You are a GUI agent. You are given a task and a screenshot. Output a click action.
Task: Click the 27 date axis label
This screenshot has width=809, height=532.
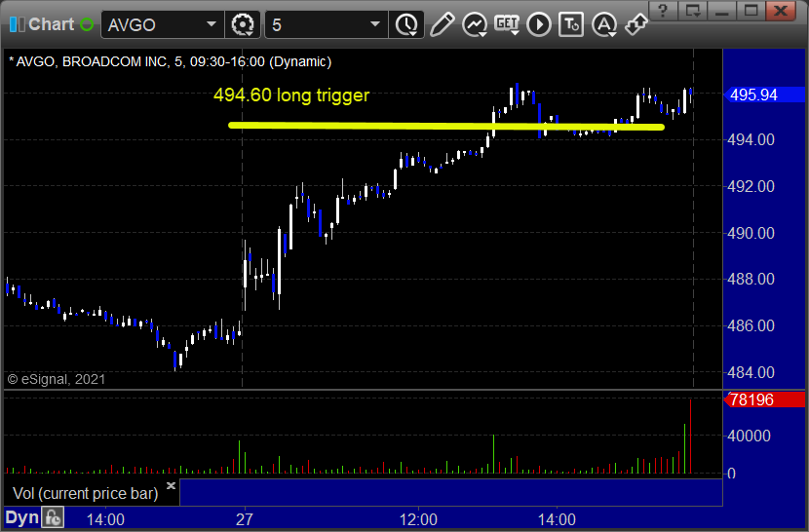click(244, 519)
